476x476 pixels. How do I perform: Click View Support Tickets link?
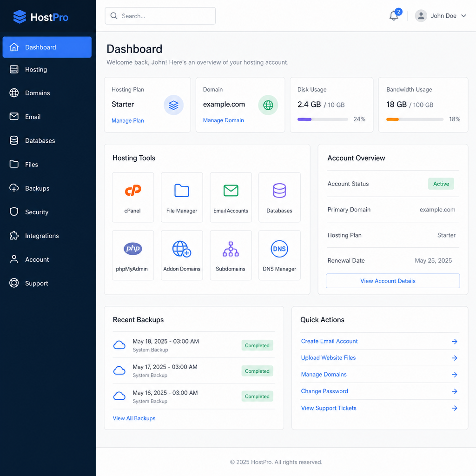(329, 408)
